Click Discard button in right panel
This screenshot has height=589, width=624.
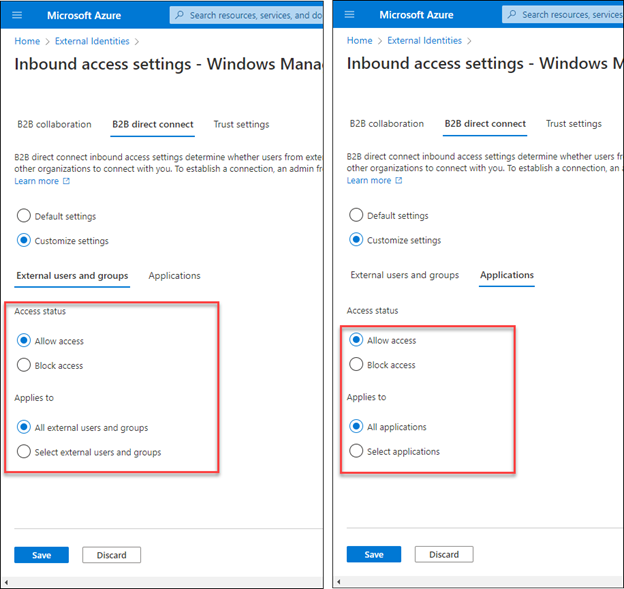point(444,554)
